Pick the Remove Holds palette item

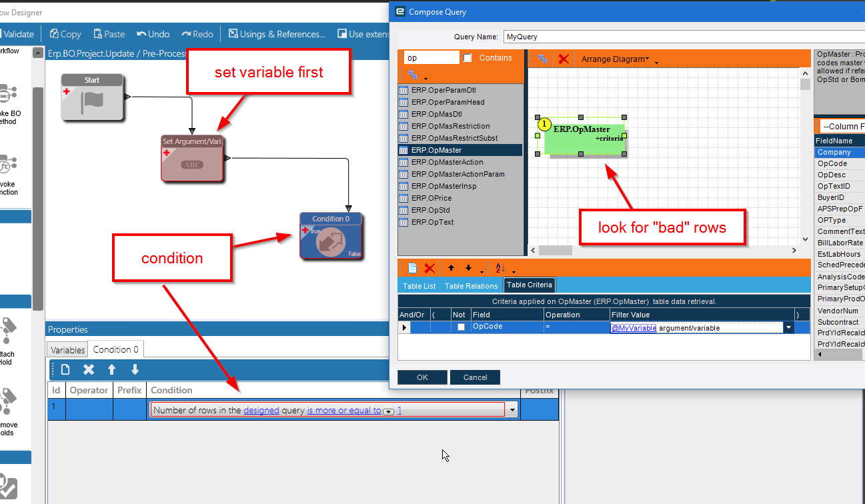click(8, 413)
